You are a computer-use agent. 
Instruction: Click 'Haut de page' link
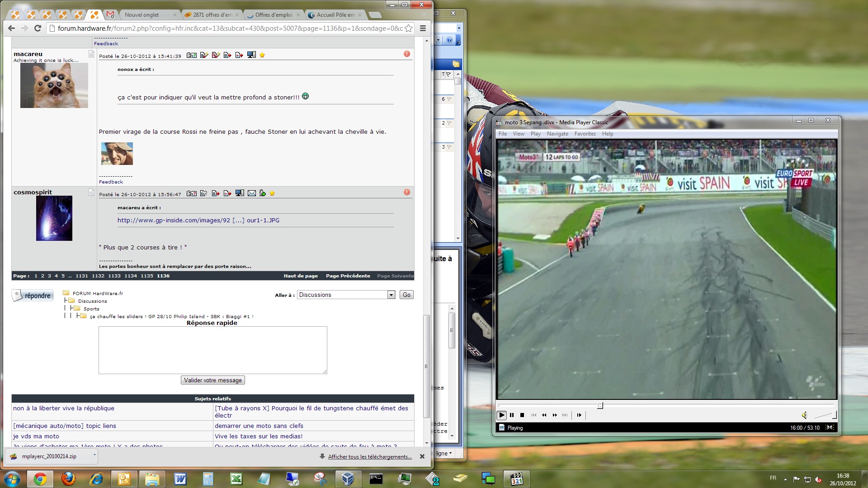tap(301, 276)
